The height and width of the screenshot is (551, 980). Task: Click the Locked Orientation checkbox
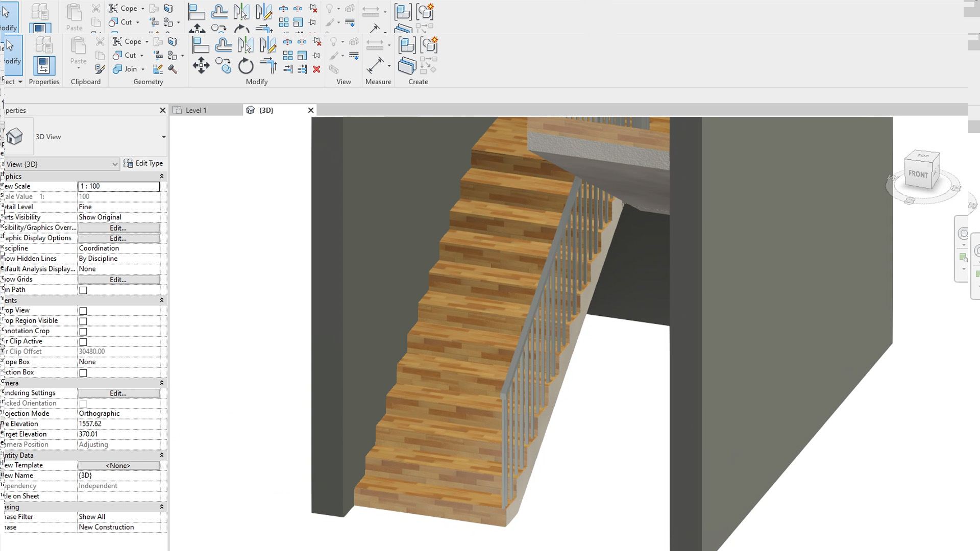(x=83, y=404)
